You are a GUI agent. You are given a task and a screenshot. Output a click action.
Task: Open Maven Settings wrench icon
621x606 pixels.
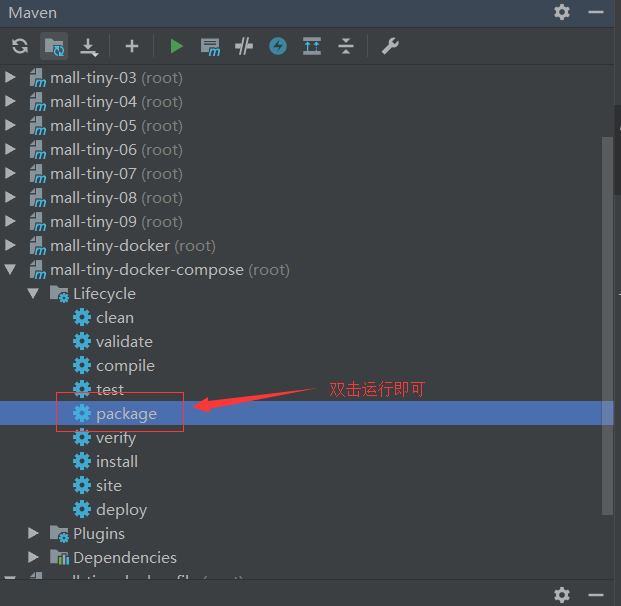pyautogui.click(x=390, y=46)
